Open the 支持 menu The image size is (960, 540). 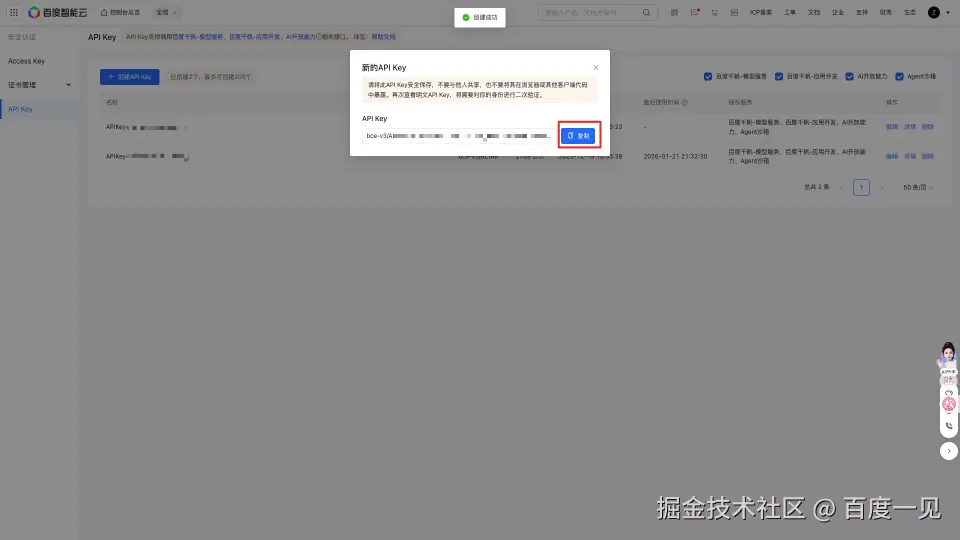(861, 12)
